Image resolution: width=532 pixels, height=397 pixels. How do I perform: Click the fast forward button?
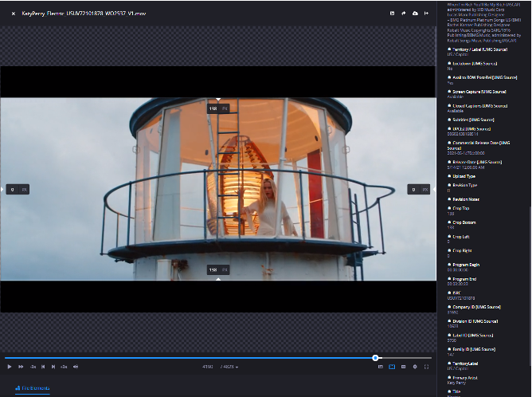21,367
